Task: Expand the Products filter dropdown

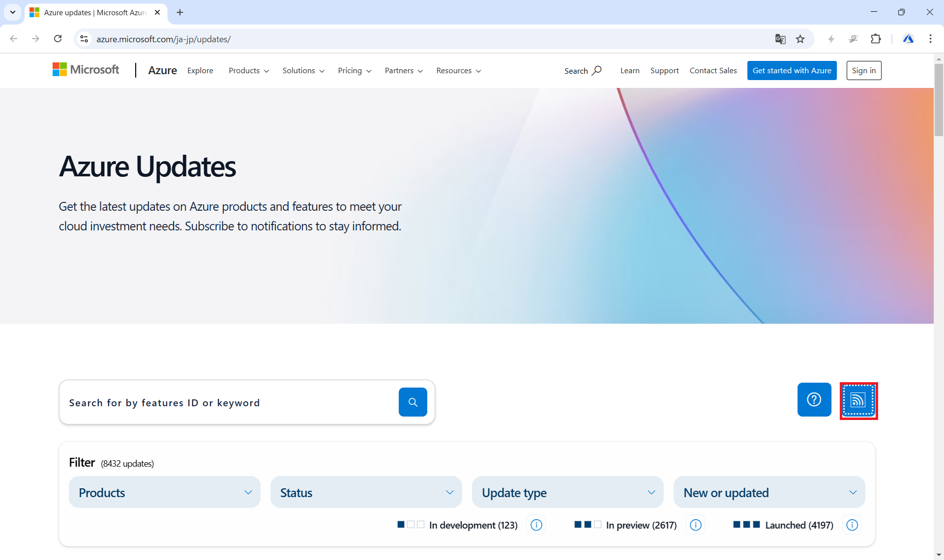Action: [x=165, y=492]
